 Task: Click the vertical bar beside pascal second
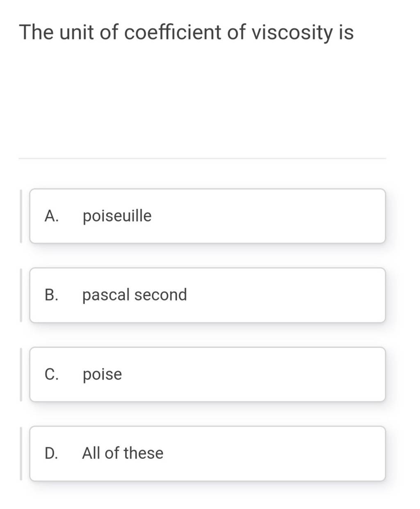(x=21, y=295)
